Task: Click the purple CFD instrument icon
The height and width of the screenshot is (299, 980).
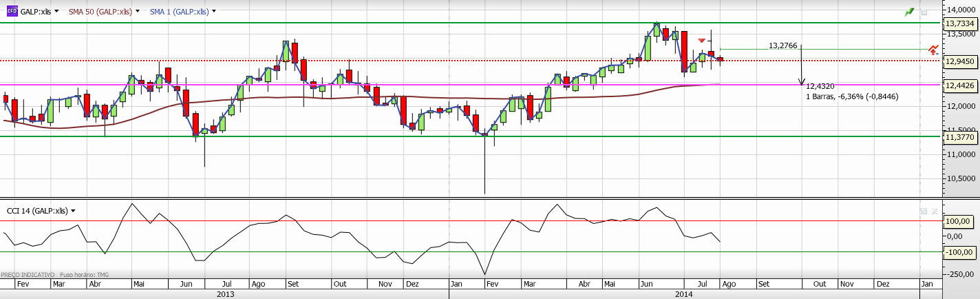Action: point(12,11)
